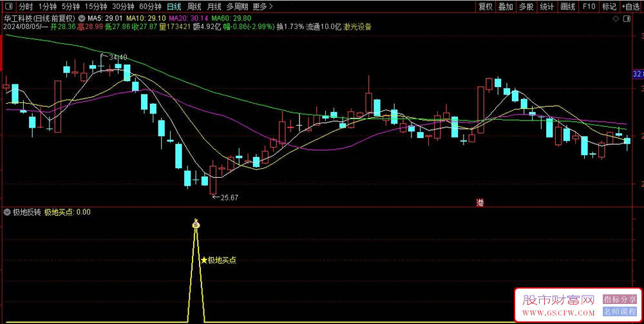Click the 34.40 high price label

point(118,57)
